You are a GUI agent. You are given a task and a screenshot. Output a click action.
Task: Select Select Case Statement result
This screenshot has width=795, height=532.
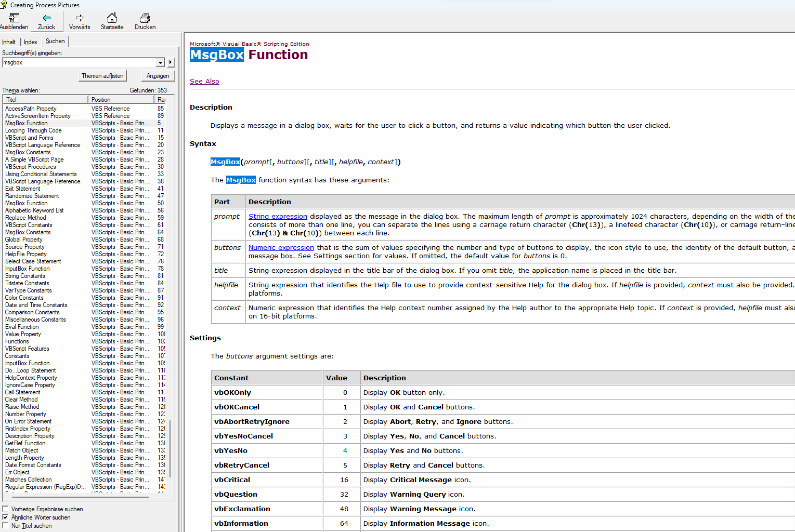[33, 261]
